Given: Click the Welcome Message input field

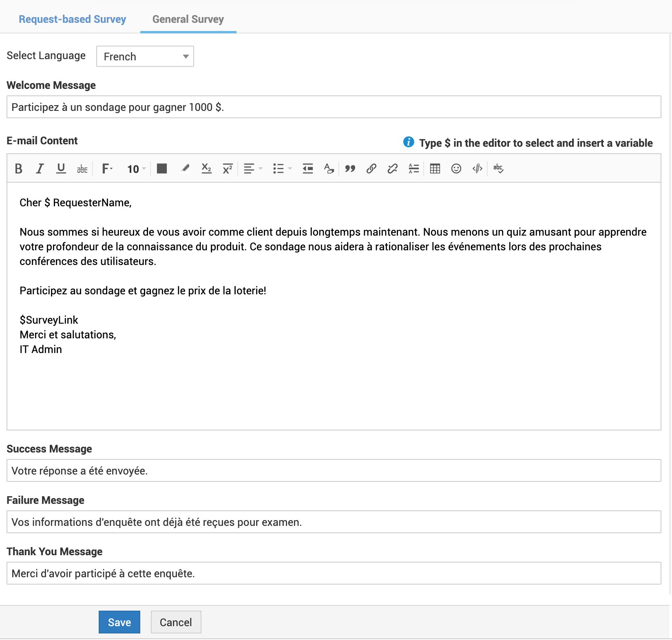Looking at the screenshot, I should point(334,107).
